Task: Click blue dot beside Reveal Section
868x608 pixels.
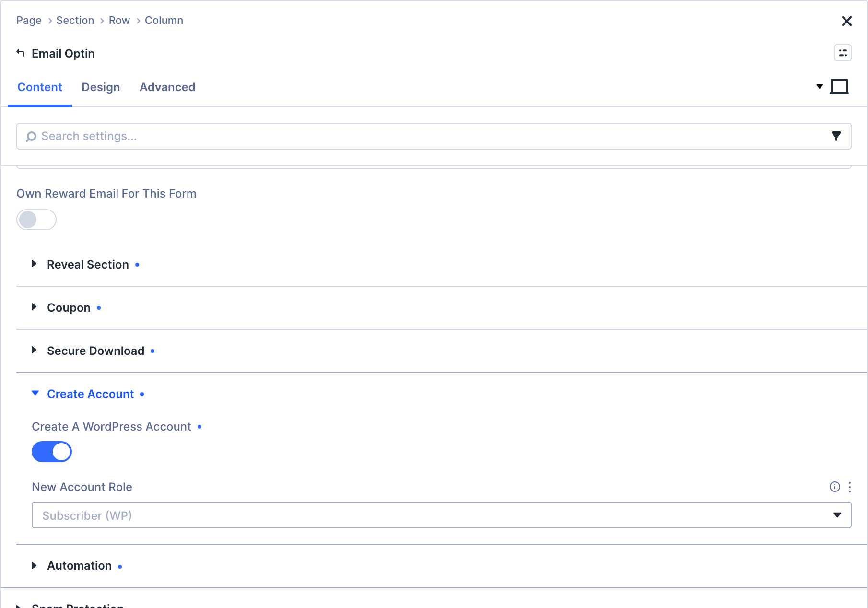Action: (137, 265)
